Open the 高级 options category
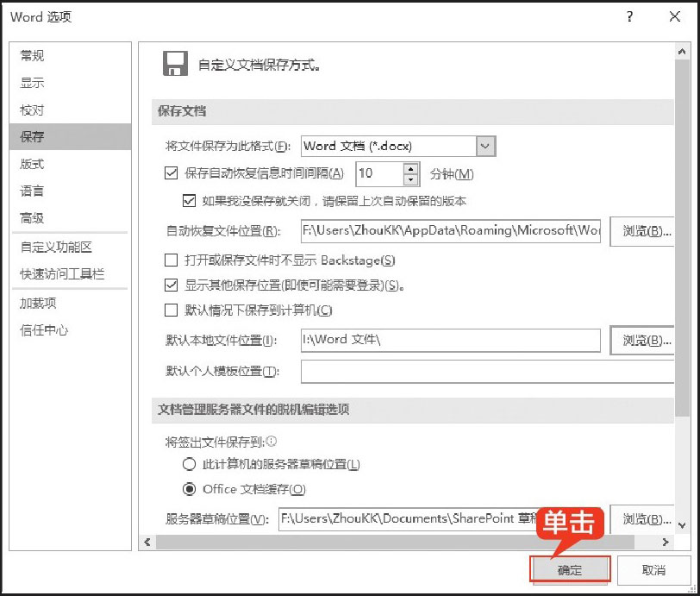 click(33, 218)
